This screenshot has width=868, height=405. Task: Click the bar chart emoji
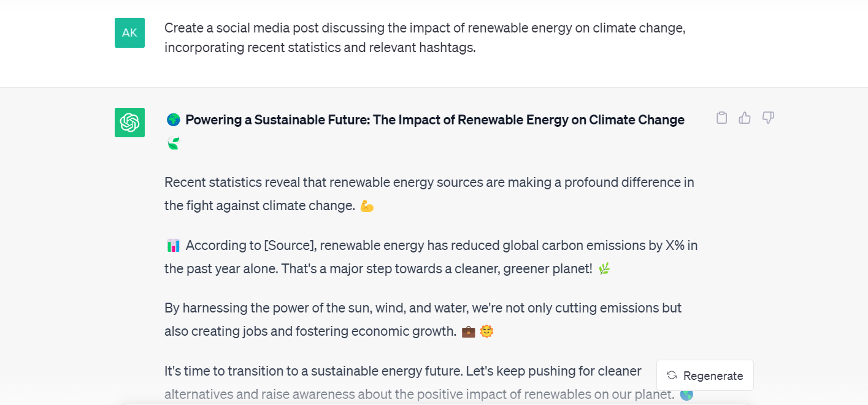[174, 246]
